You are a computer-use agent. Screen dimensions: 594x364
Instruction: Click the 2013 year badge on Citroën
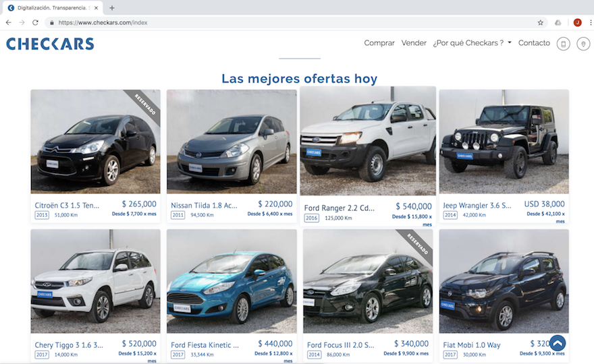coord(42,215)
